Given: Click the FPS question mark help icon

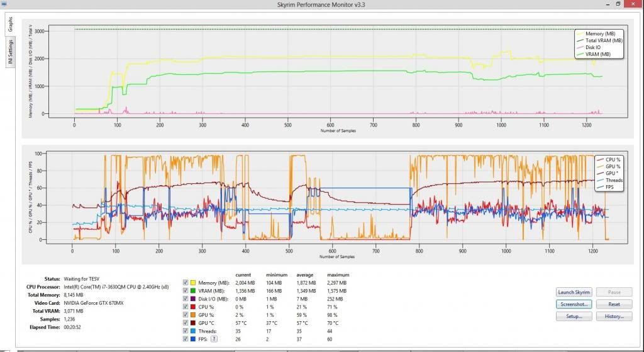Looking at the screenshot, I should (x=214, y=339).
